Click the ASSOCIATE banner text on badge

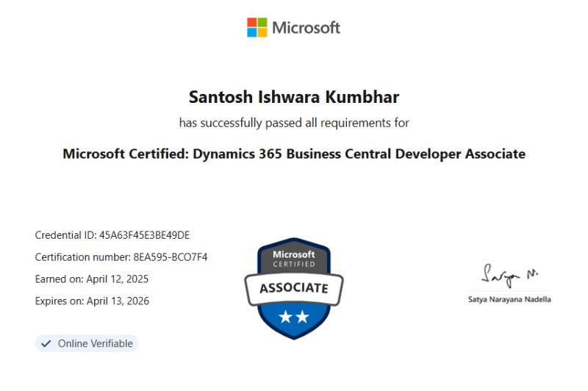[x=294, y=288]
